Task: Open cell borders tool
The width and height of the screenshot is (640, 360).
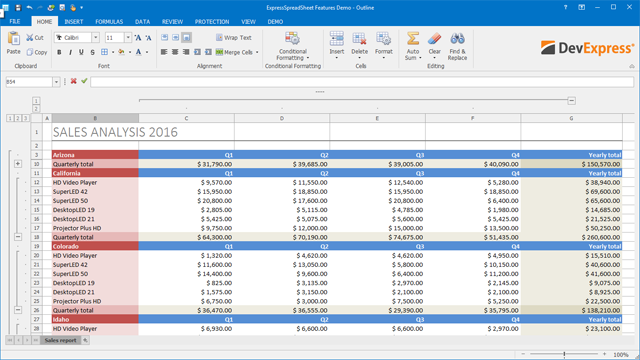Action: click(104, 52)
